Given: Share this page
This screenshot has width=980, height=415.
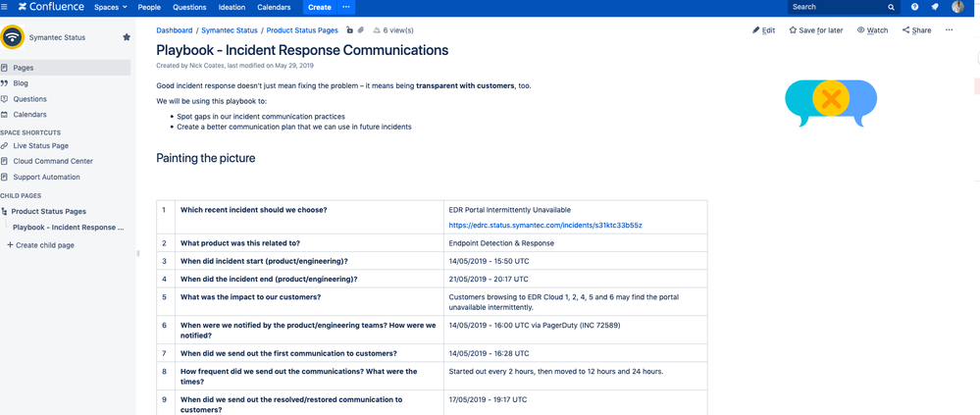Looking at the screenshot, I should 917,30.
